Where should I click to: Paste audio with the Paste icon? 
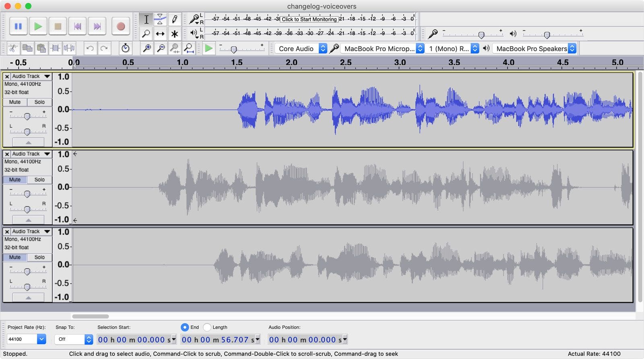click(41, 48)
